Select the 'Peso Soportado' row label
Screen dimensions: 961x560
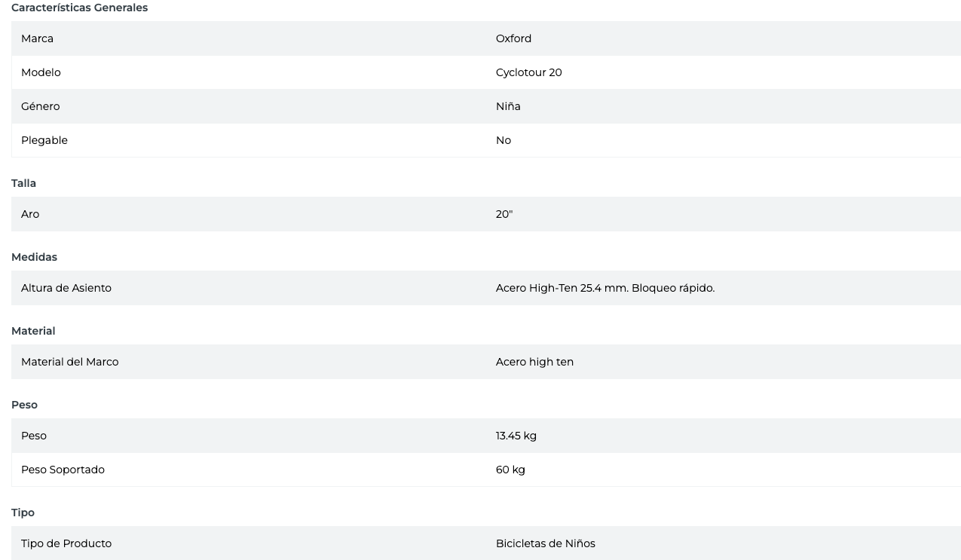63,470
